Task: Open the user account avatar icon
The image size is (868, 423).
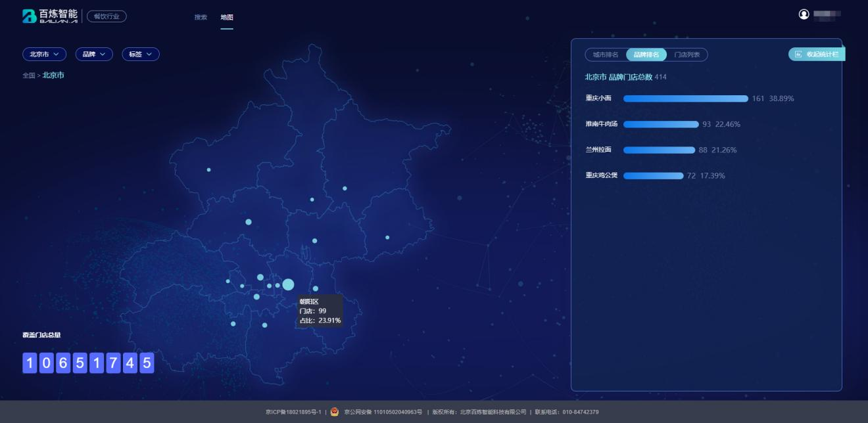Action: tap(804, 14)
